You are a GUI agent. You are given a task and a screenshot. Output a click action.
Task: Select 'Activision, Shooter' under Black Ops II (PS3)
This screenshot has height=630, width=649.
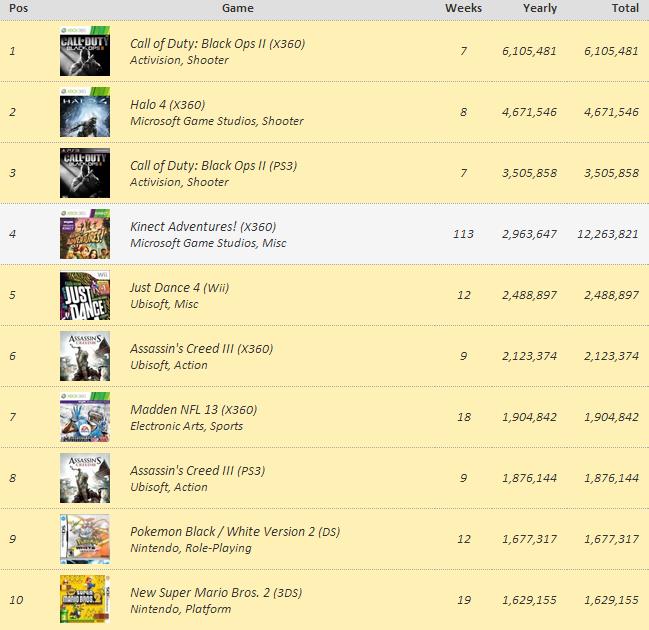click(x=179, y=182)
